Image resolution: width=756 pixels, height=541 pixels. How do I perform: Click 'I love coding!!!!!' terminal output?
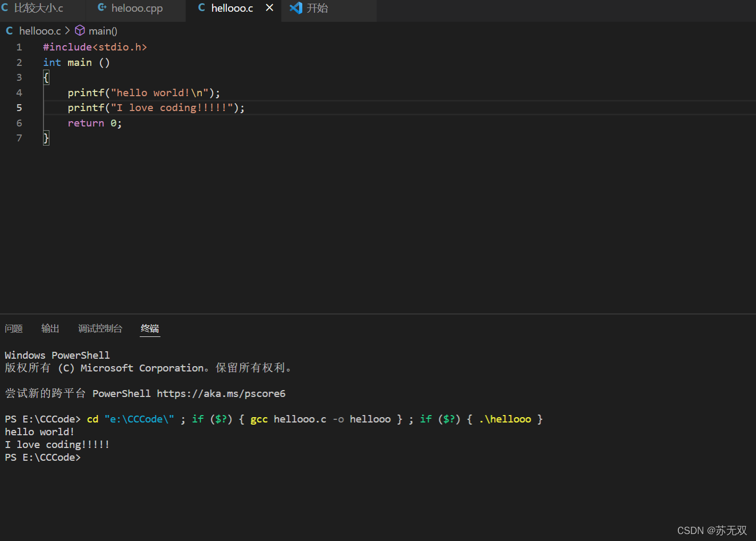pyautogui.click(x=57, y=445)
